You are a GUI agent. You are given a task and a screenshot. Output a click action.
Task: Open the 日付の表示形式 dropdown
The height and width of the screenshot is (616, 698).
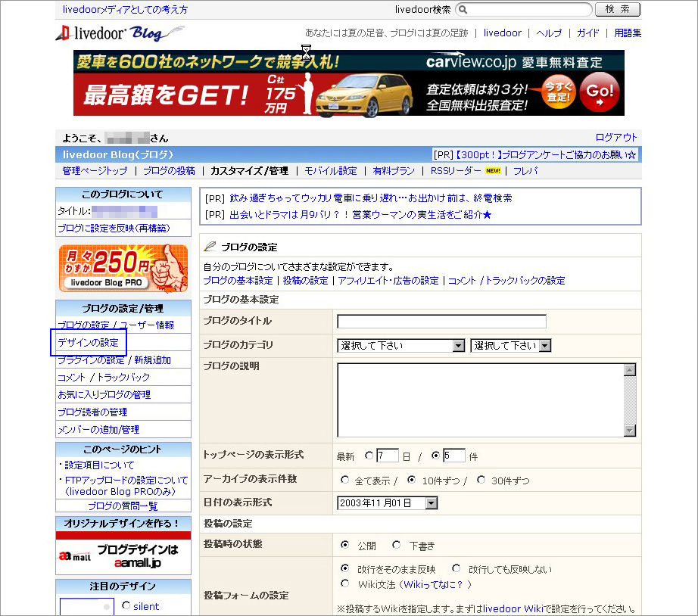tap(388, 503)
